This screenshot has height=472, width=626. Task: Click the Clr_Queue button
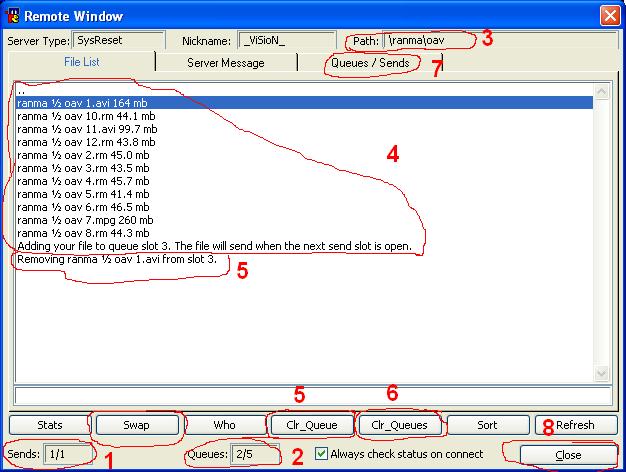coord(312,425)
